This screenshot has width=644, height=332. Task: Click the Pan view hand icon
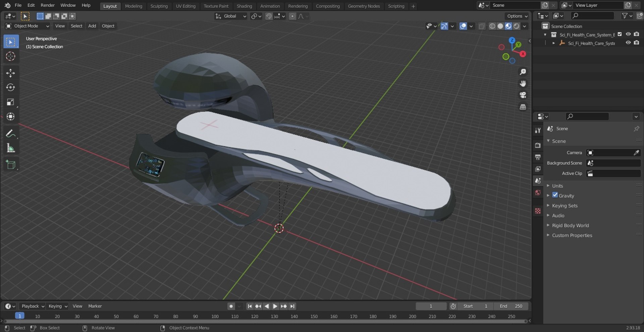(523, 83)
